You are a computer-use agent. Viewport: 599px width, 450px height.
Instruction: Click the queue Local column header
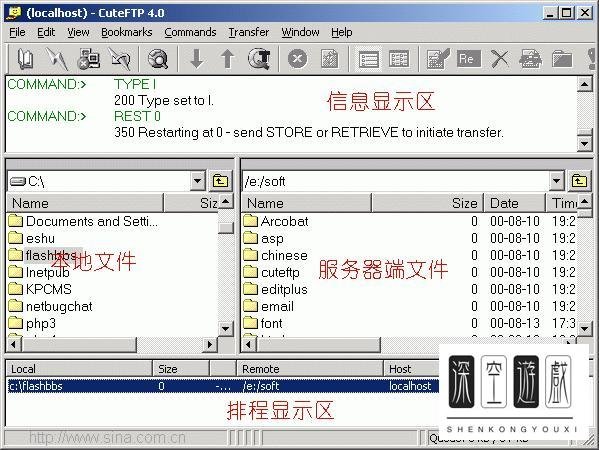click(x=79, y=369)
